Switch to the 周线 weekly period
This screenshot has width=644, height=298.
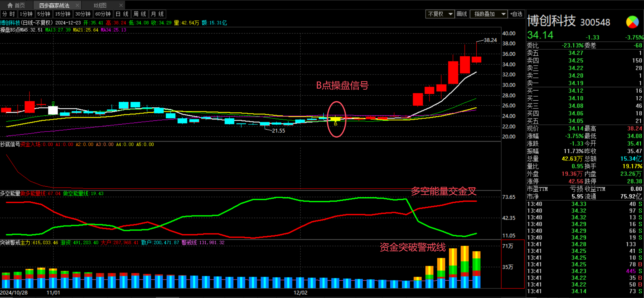[x=139, y=14]
